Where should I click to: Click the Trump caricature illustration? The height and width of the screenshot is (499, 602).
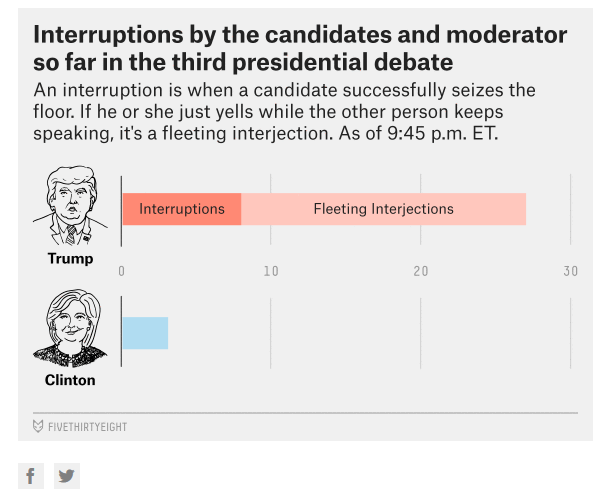(70, 206)
